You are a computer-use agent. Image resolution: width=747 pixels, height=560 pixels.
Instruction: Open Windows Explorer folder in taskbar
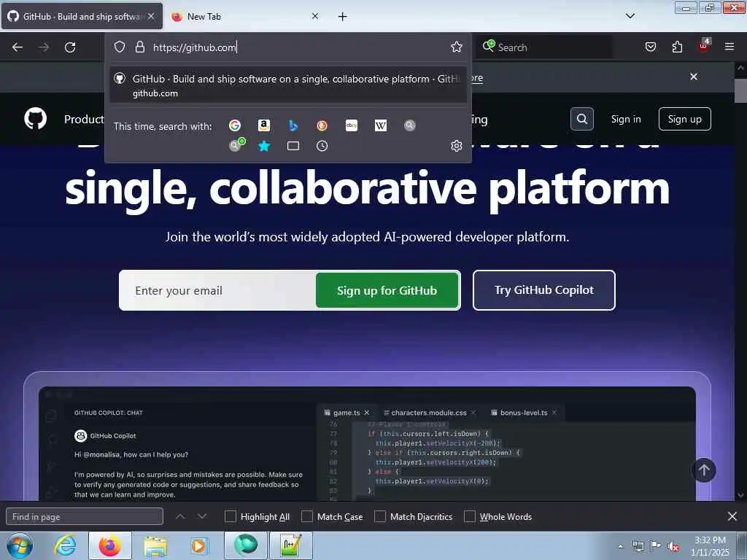click(155, 546)
